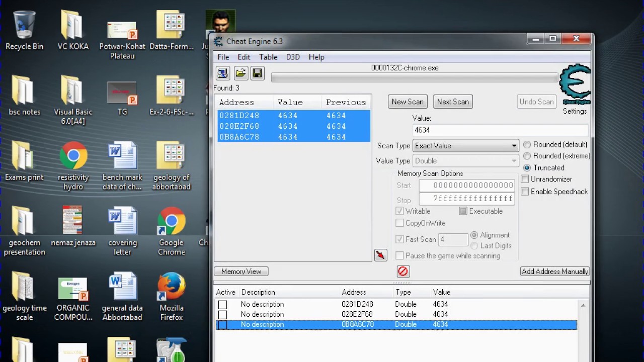Open the Table menu
Viewport: 644px width, 362px height.
point(268,57)
